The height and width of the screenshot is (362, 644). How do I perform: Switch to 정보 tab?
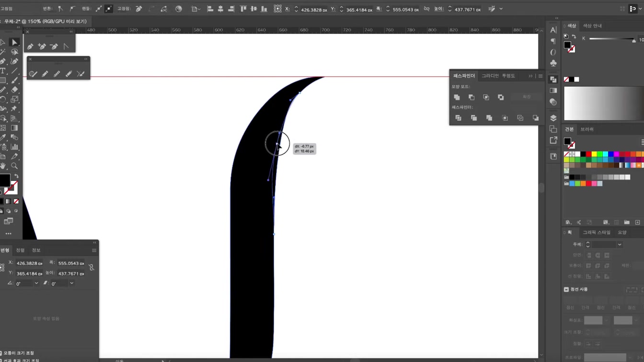pyautogui.click(x=36, y=250)
